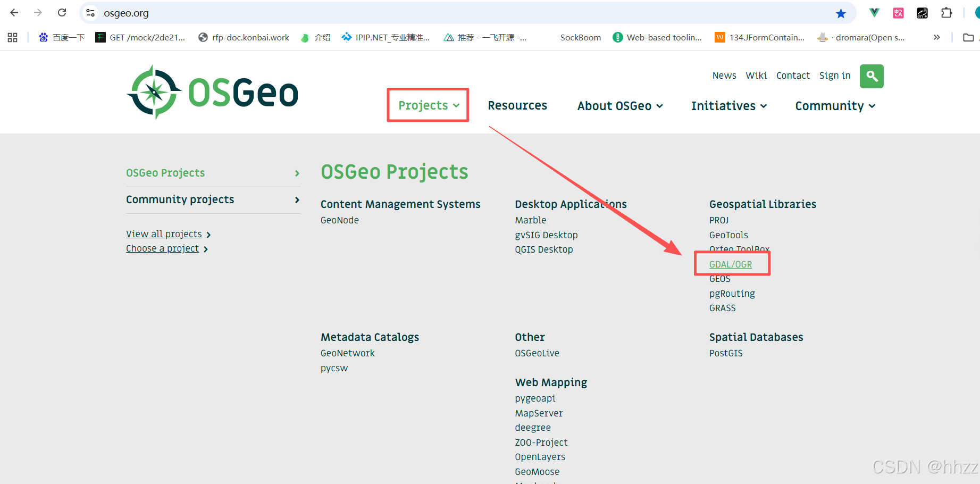This screenshot has height=484, width=980.
Task: Open the All Bookmarks folder icon
Action: pyautogui.click(x=968, y=37)
